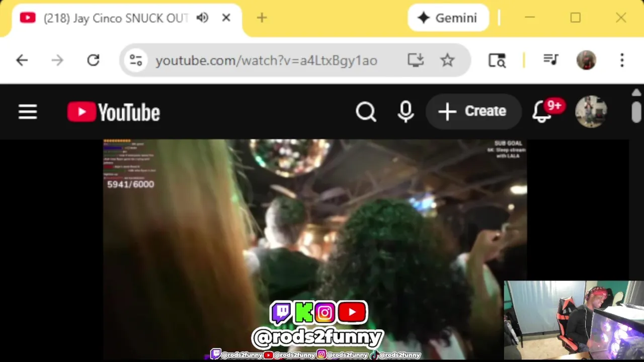Bookmark this page with star icon

pyautogui.click(x=447, y=60)
